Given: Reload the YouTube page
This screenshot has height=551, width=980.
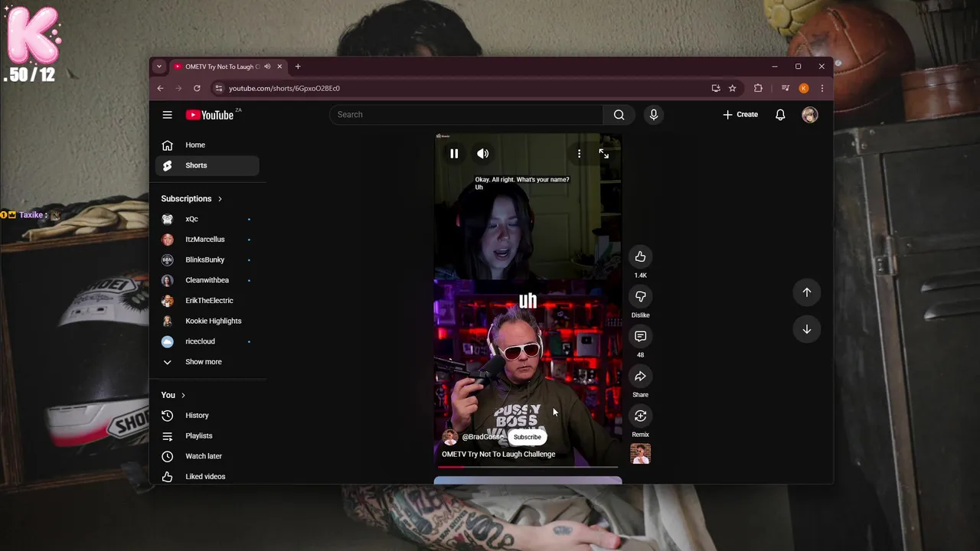Looking at the screenshot, I should pos(197,88).
